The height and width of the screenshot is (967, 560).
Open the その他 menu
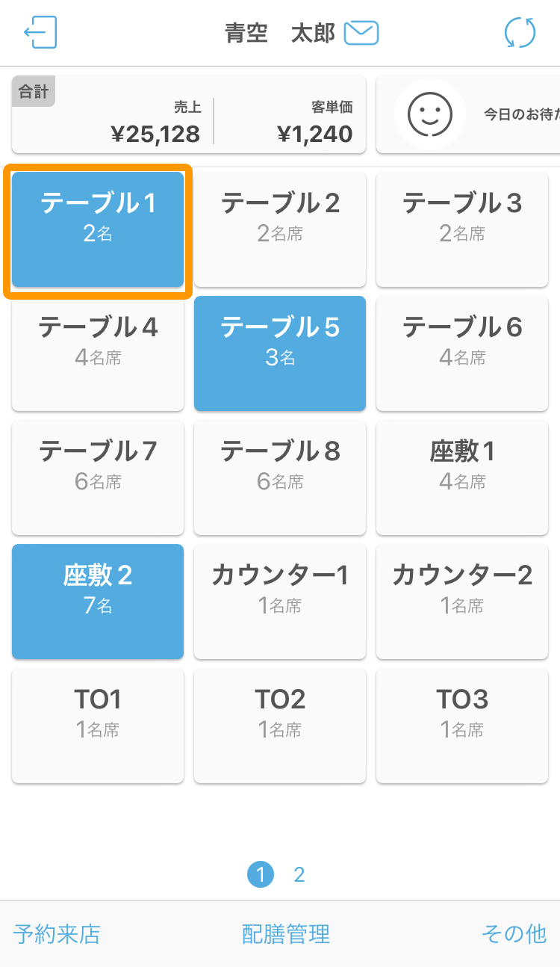(514, 933)
